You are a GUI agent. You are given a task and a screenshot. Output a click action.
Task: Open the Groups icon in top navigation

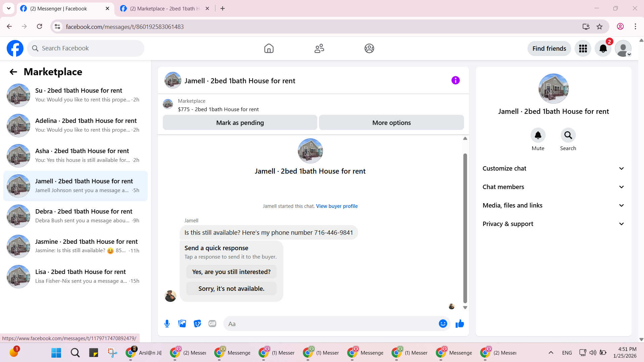(369, 48)
